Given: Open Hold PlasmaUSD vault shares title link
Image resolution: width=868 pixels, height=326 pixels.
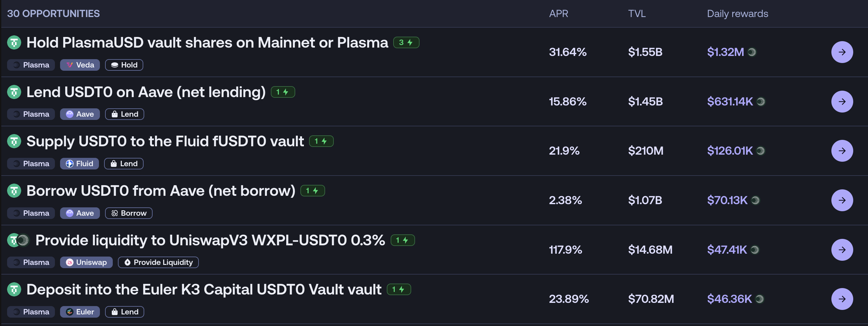Looking at the screenshot, I should [207, 43].
